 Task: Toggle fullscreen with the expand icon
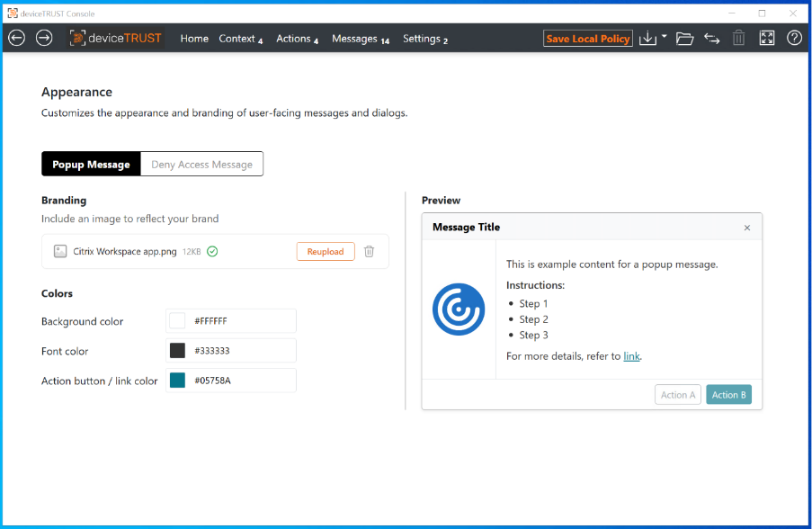(766, 38)
